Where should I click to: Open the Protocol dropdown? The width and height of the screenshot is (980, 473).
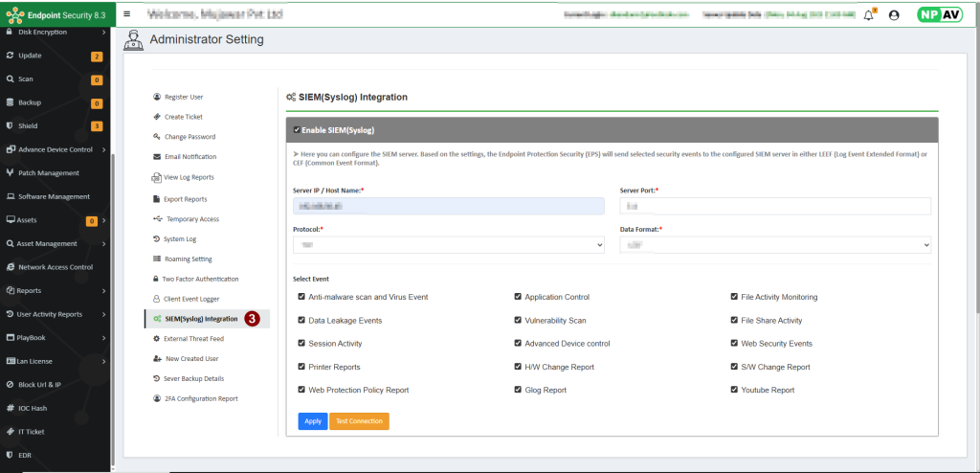pyautogui.click(x=448, y=246)
